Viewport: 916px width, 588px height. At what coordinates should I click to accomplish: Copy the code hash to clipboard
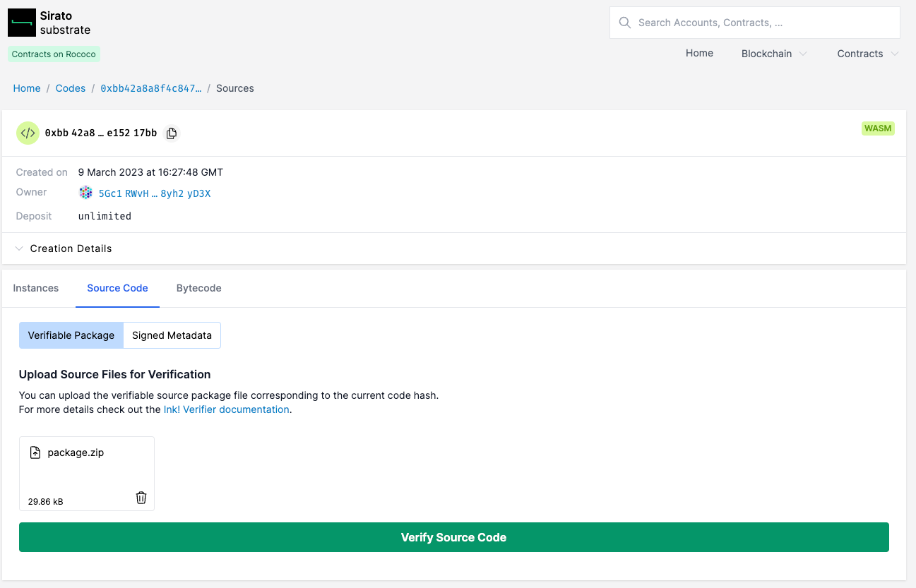point(171,133)
